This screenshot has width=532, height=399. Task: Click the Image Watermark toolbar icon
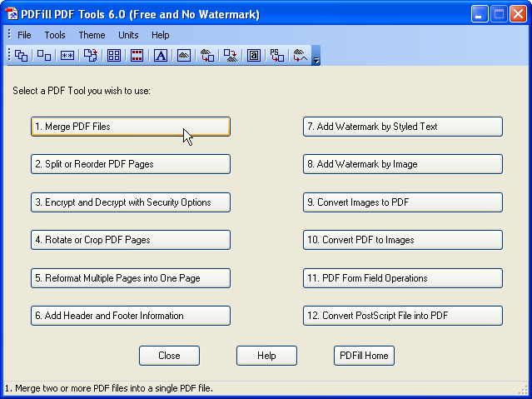(184, 55)
